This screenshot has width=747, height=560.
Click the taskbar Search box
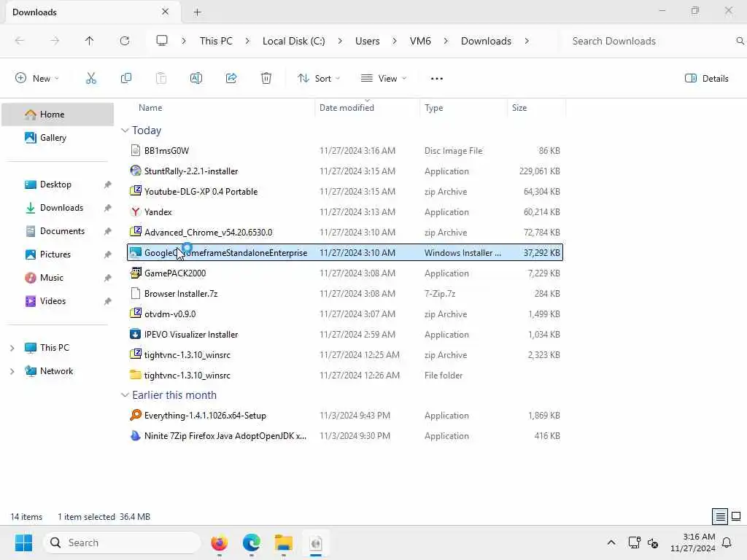pyautogui.click(x=122, y=542)
